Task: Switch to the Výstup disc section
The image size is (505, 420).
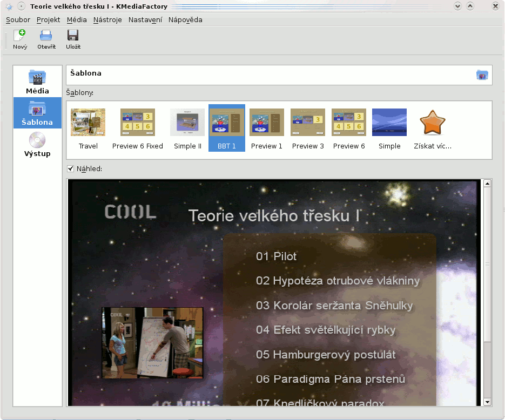Action: (x=37, y=145)
